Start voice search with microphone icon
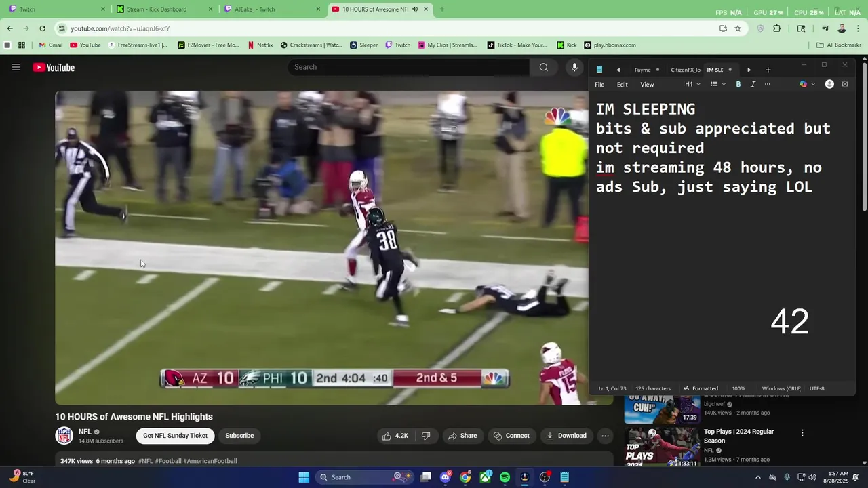Screen dimensions: 868x488 click(574, 67)
